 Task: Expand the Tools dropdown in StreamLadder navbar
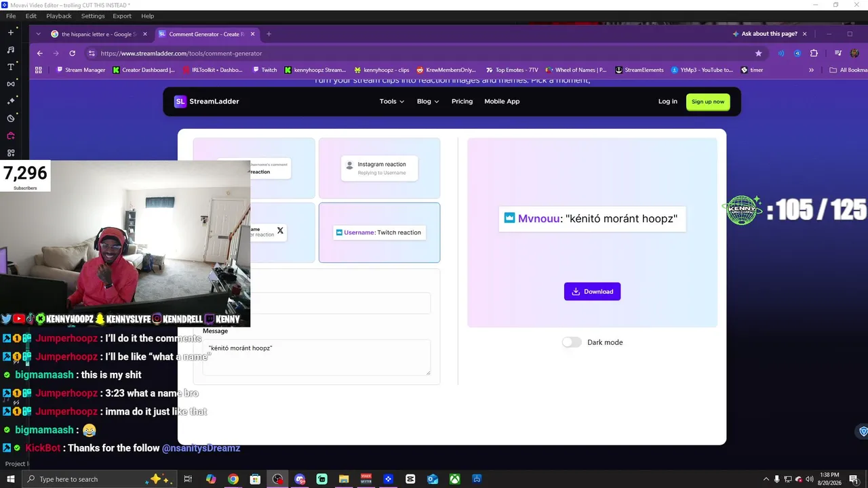click(392, 102)
